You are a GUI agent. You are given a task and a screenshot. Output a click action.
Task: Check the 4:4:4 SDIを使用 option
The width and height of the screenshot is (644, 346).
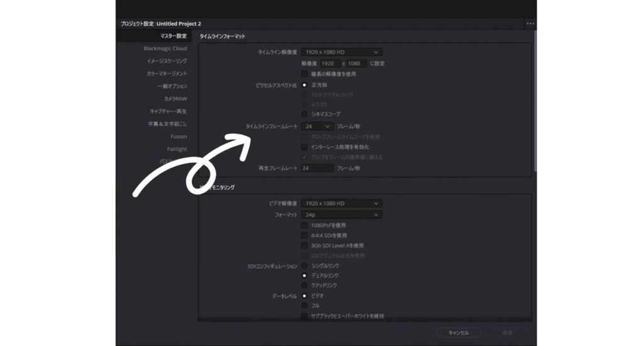tap(305, 235)
